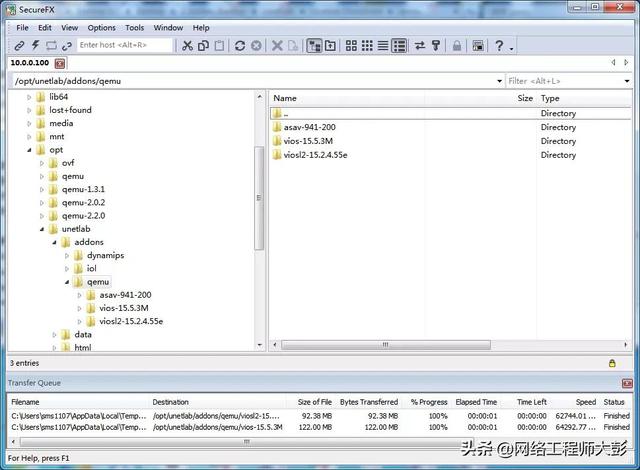This screenshot has width=640, height=470.
Task: Sort by the Type column header
Action: click(x=550, y=98)
